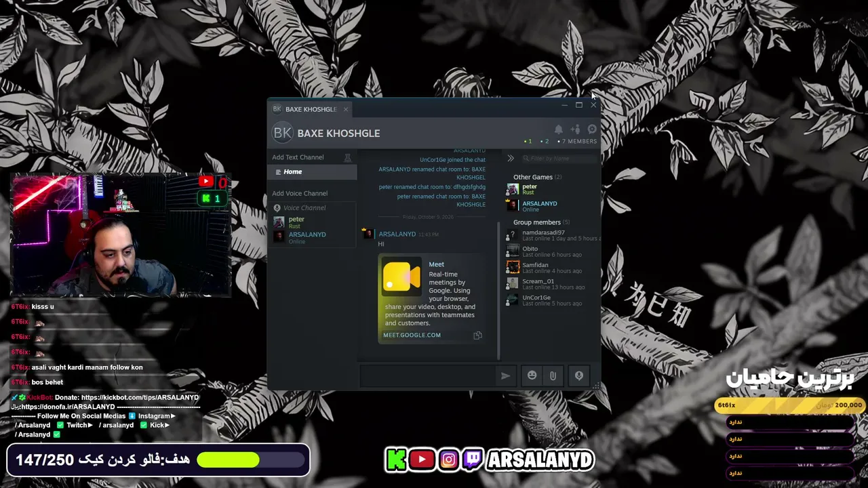Click the Voice Channel microphone icon

point(277,208)
